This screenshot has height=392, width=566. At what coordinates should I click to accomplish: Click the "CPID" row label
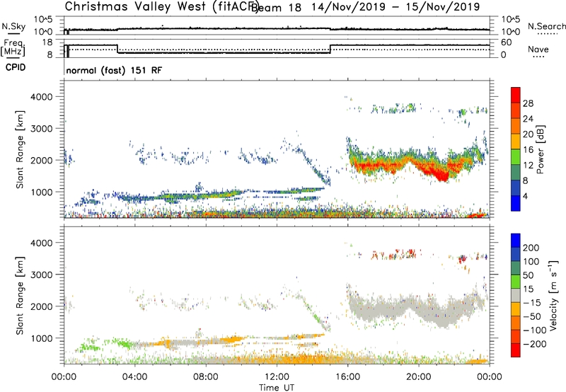pos(15,67)
